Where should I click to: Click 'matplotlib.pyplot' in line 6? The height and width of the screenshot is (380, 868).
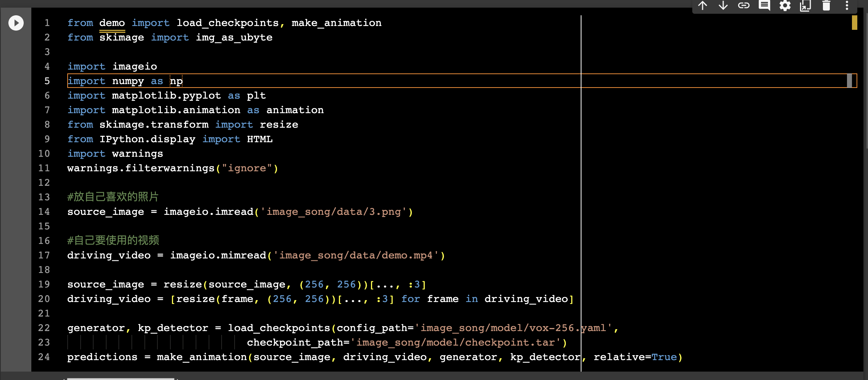pos(166,96)
